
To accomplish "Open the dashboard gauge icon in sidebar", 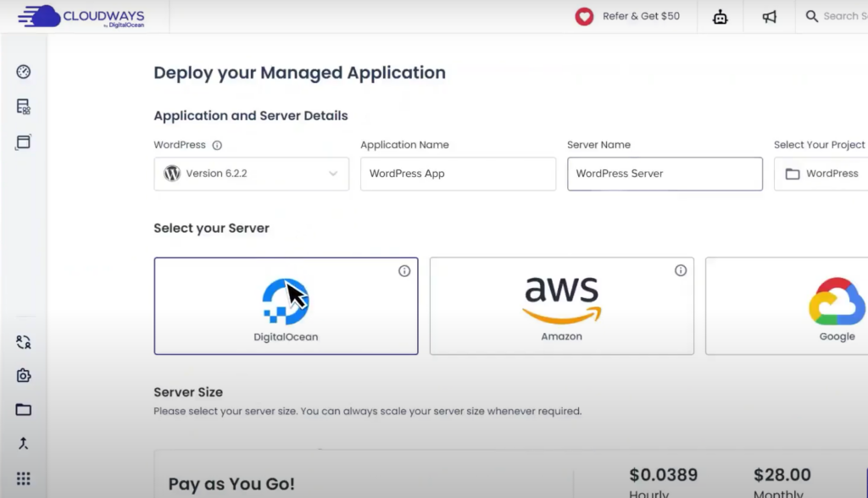I will (x=23, y=71).
